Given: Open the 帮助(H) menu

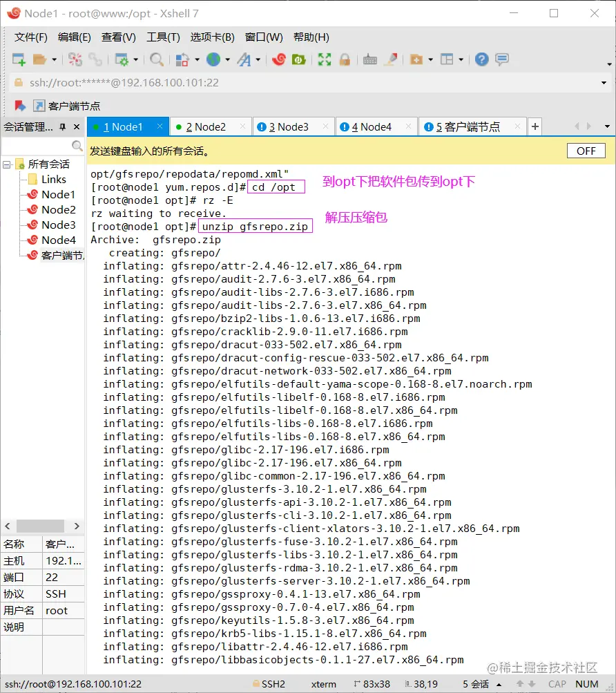Looking at the screenshot, I should pyautogui.click(x=311, y=37).
